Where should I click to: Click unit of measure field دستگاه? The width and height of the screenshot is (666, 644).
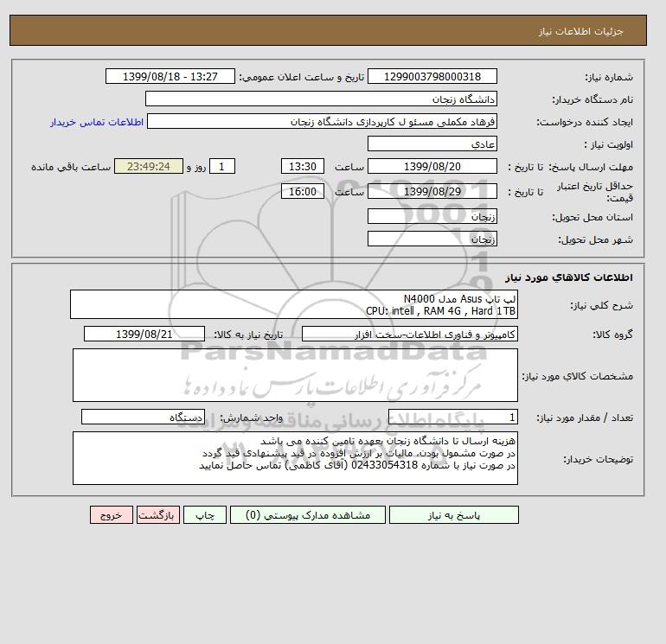[x=143, y=418]
